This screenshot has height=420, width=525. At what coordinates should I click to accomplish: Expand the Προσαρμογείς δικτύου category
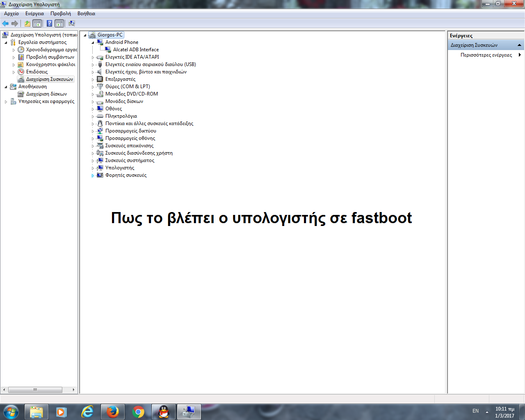(x=93, y=132)
